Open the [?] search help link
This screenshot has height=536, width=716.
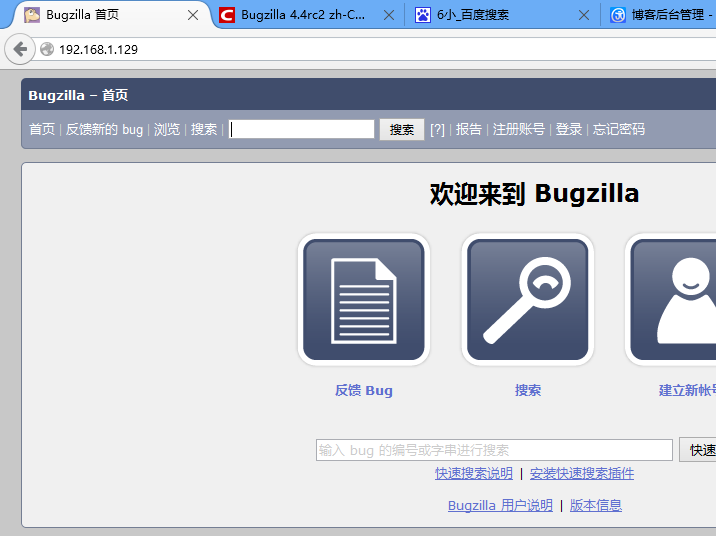tap(437, 130)
